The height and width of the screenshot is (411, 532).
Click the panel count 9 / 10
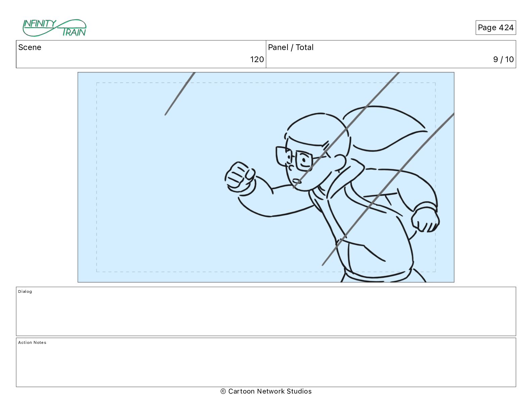coord(503,59)
